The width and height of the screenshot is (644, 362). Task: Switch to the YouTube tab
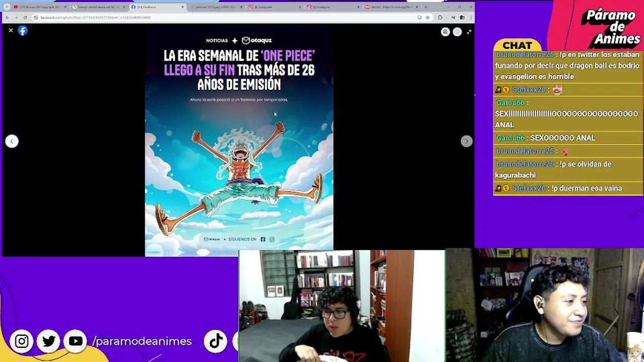tap(39, 7)
